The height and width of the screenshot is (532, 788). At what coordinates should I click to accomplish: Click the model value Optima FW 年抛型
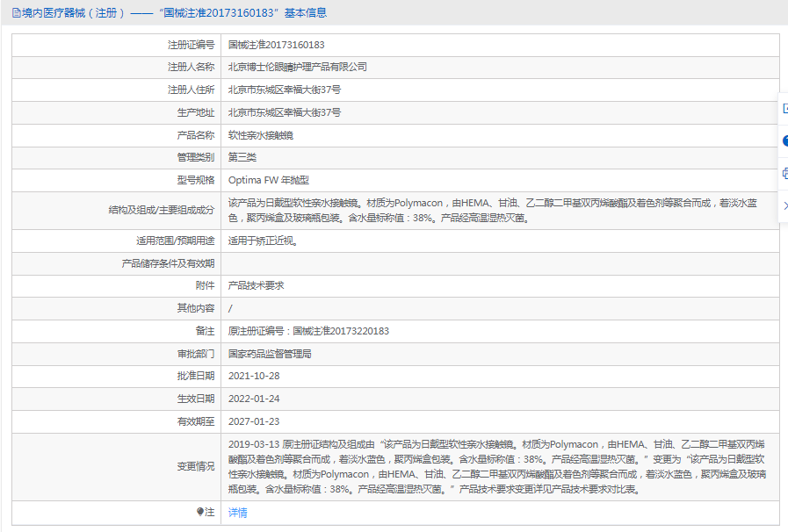point(268,181)
